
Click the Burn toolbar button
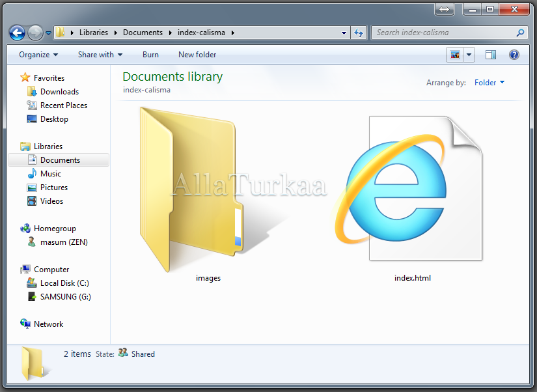(150, 55)
